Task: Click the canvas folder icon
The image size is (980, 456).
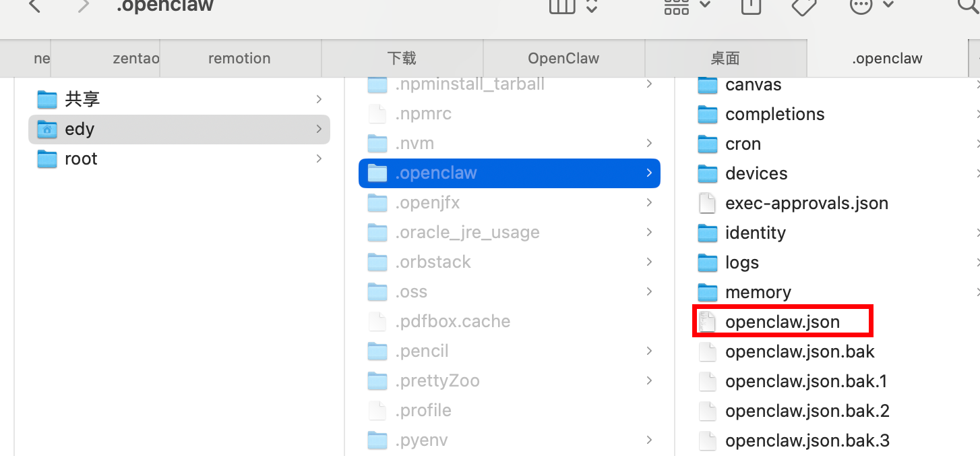Action: click(708, 84)
